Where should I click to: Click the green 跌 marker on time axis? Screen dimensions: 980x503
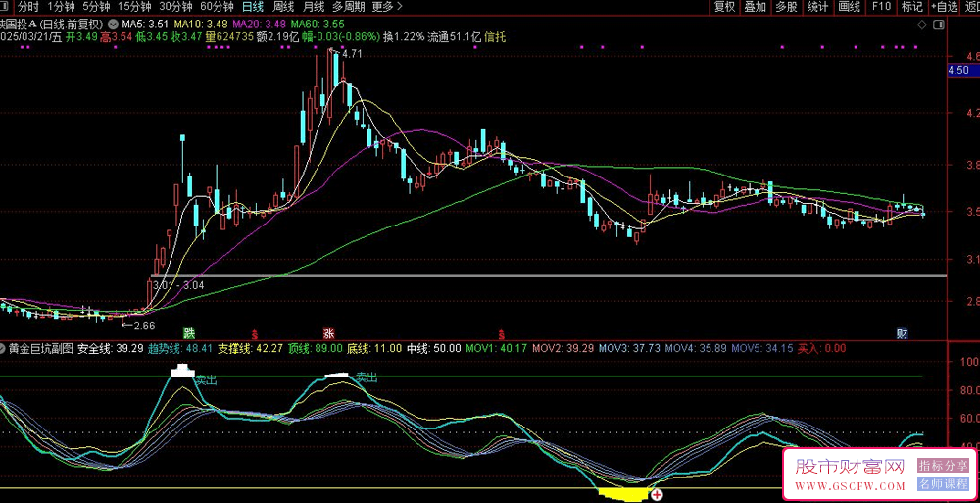[187, 332]
